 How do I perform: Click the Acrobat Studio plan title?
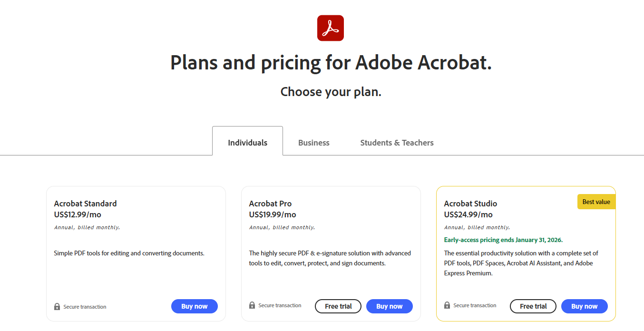470,203
